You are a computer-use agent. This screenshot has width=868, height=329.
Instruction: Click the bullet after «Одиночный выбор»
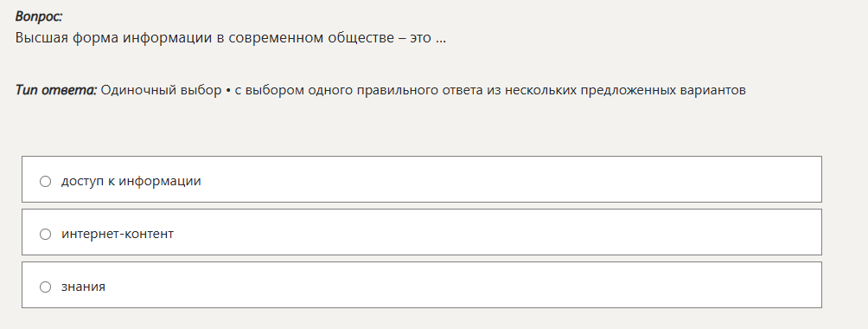pyautogui.click(x=227, y=91)
